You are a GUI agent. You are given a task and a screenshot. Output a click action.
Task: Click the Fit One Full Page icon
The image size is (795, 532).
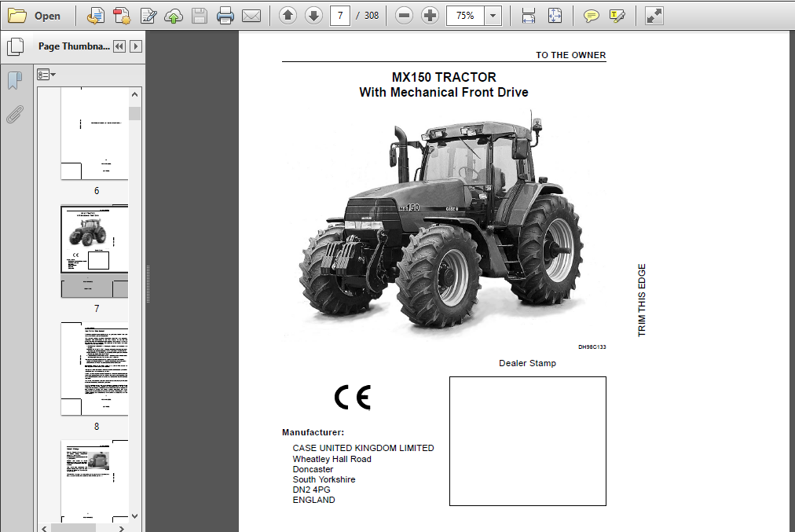click(555, 17)
